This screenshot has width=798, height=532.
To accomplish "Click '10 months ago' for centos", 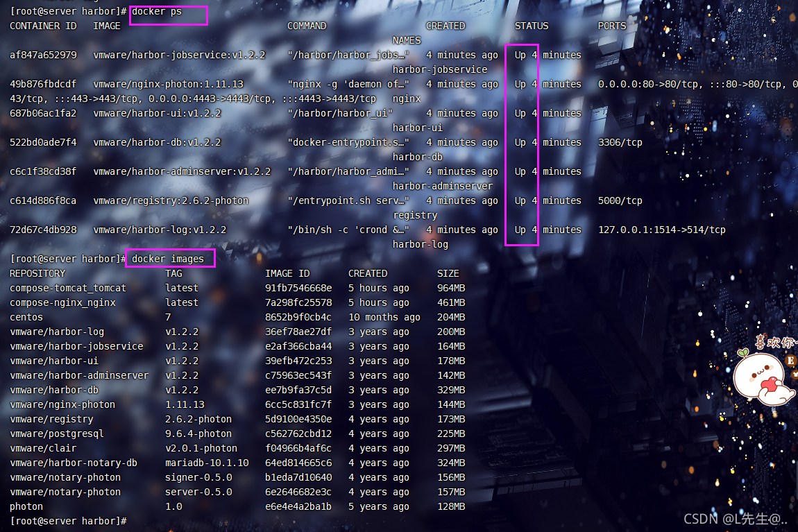I will [384, 318].
